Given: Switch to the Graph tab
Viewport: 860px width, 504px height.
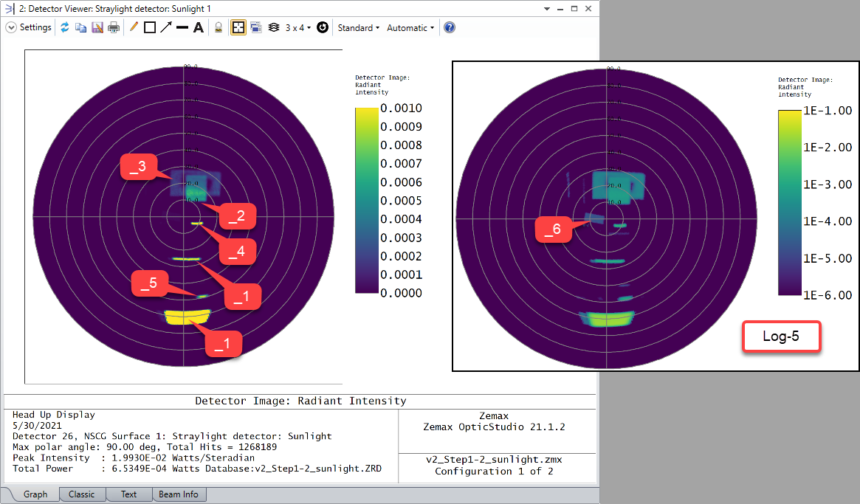Looking at the screenshot, I should 35,494.
